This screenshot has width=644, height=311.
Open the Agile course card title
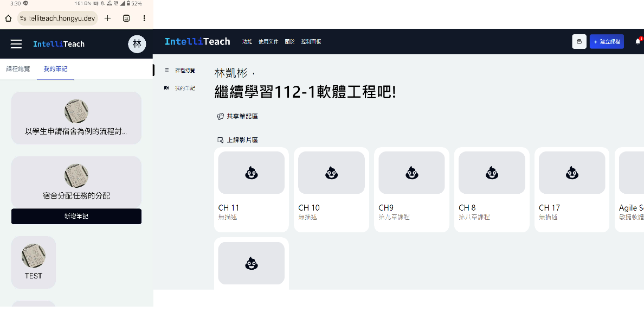click(x=632, y=208)
